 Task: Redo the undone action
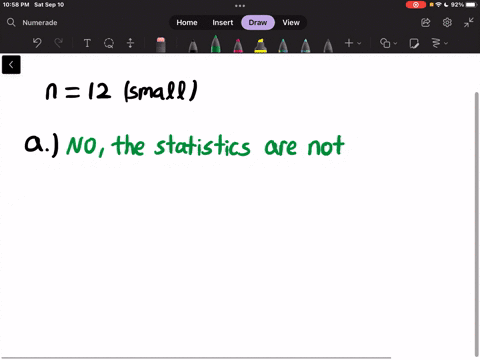point(59,43)
